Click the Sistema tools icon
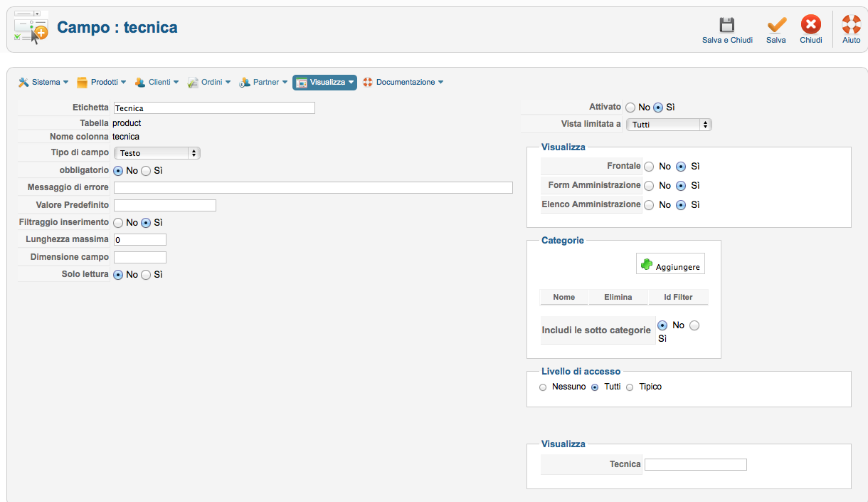Screen dimensions: 868x502 click(23, 83)
